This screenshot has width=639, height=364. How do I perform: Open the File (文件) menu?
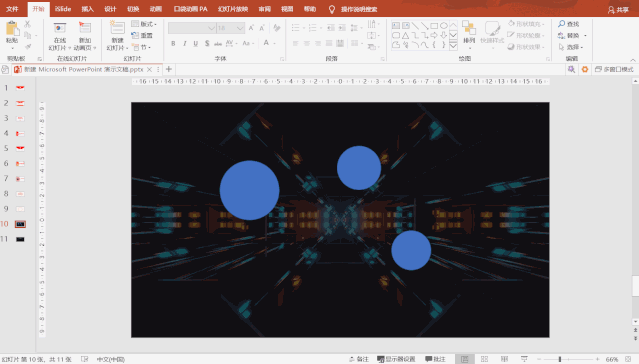pos(12,9)
